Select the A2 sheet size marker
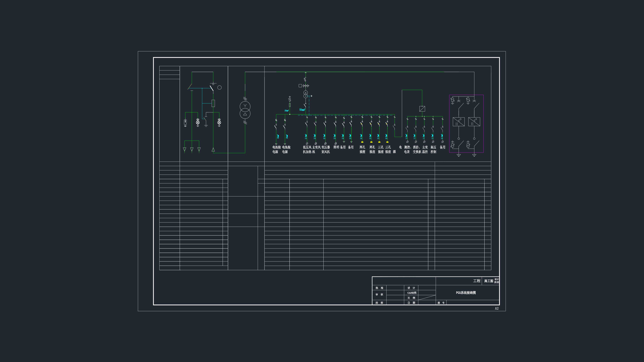Image resolution: width=644 pixels, height=362 pixels. pos(496,308)
